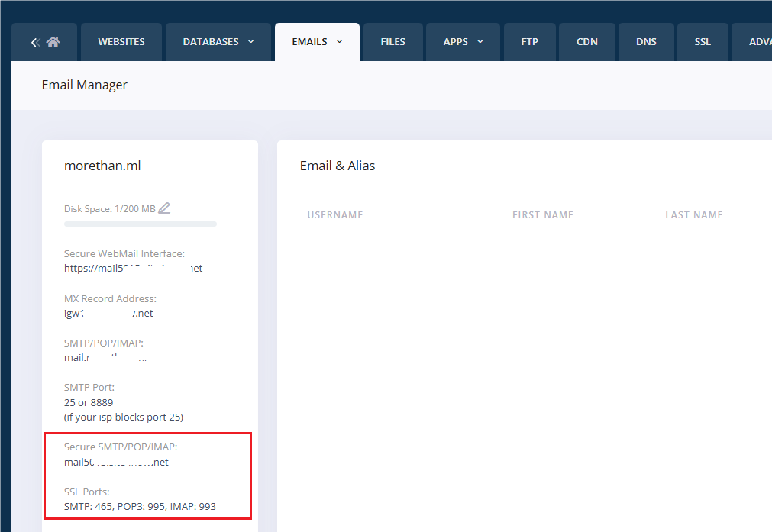Switch to the DNS tab

click(645, 41)
